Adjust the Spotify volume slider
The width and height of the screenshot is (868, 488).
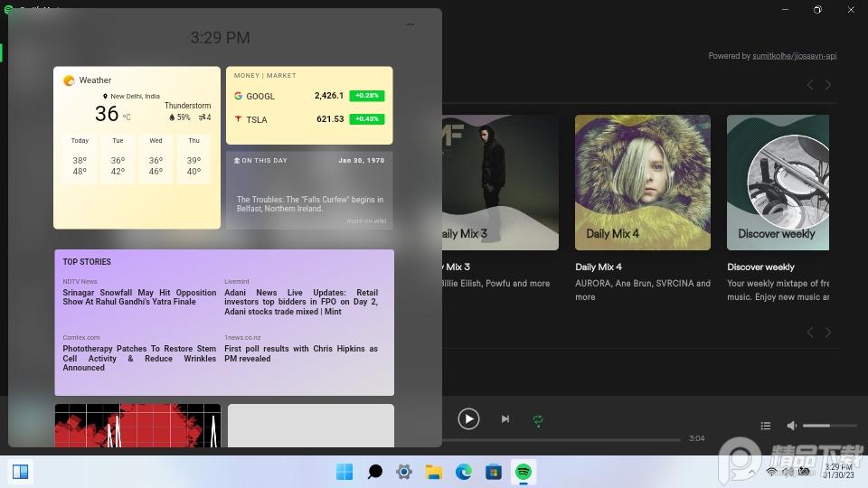tap(829, 426)
